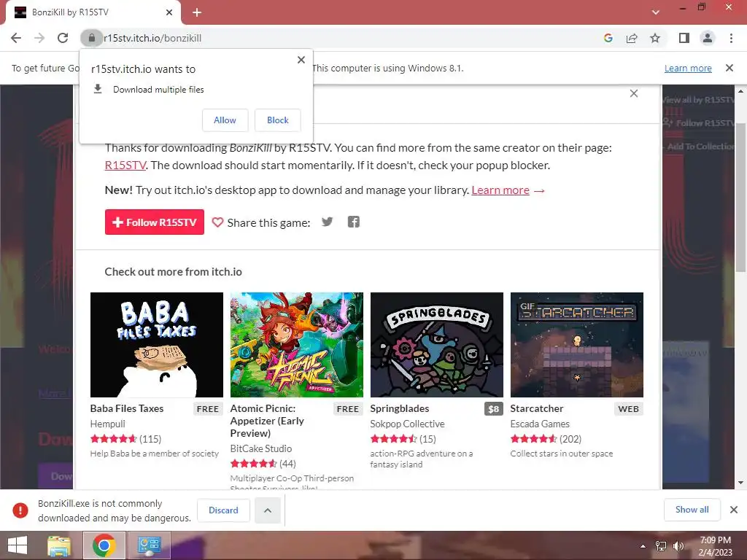Screen dimensions: 747x560
Task: Share this game on Twitter
Action: [x=327, y=222]
